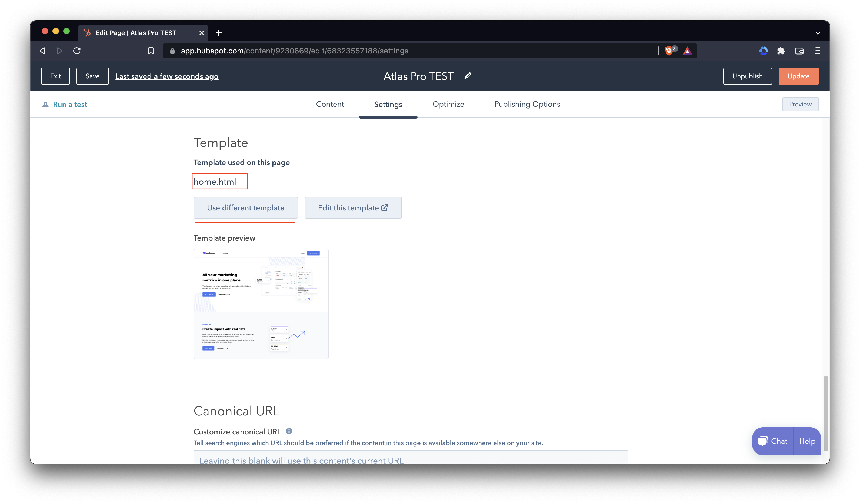
Task: Click the canonical URL input field
Action: point(411,457)
